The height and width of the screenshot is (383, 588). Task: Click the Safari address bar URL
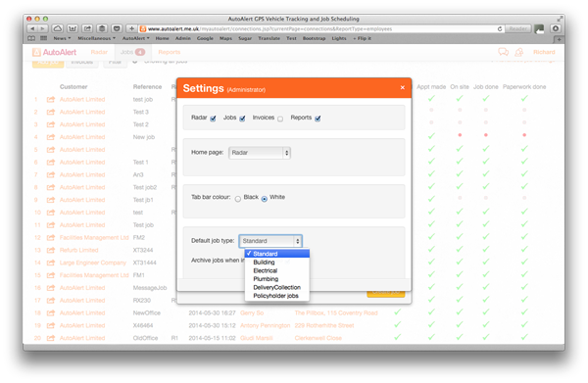click(x=270, y=28)
